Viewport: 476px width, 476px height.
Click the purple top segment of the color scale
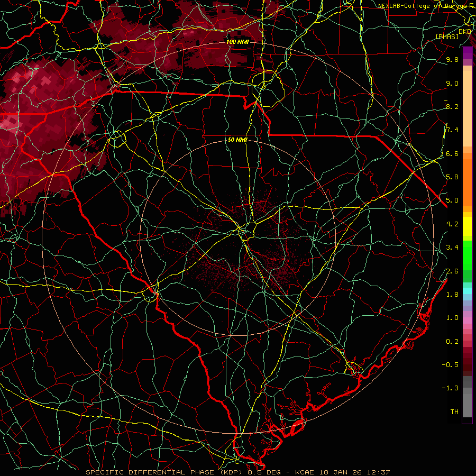pos(467,53)
